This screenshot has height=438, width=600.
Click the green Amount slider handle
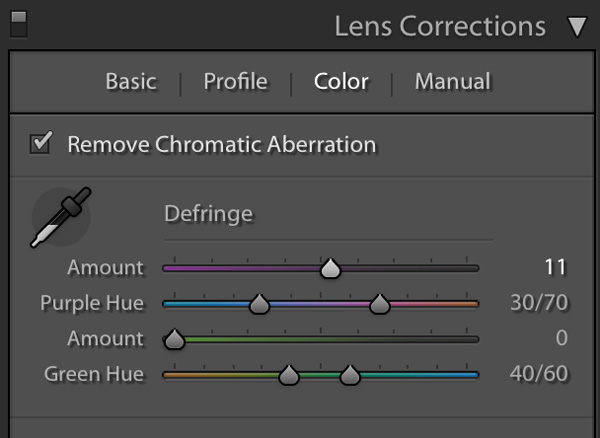pyautogui.click(x=174, y=339)
